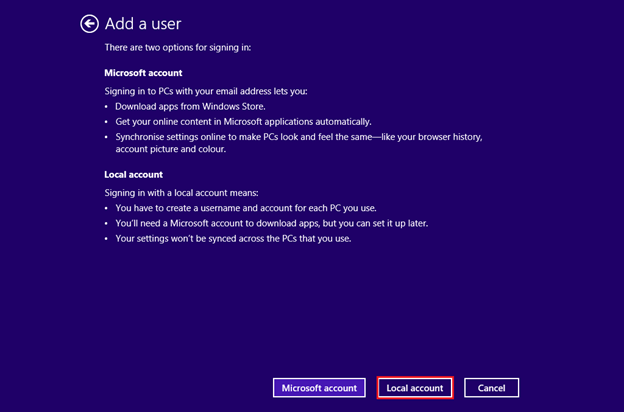Image resolution: width=624 pixels, height=412 pixels.
Task: Go back using the circled arrow icon
Action: [89, 24]
